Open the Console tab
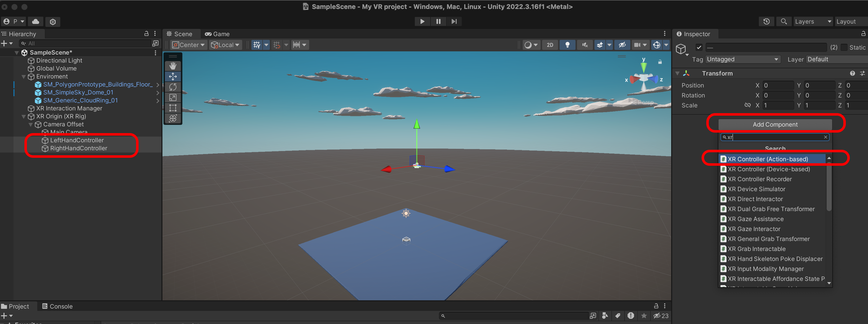This screenshot has width=868, height=324. coord(57,306)
